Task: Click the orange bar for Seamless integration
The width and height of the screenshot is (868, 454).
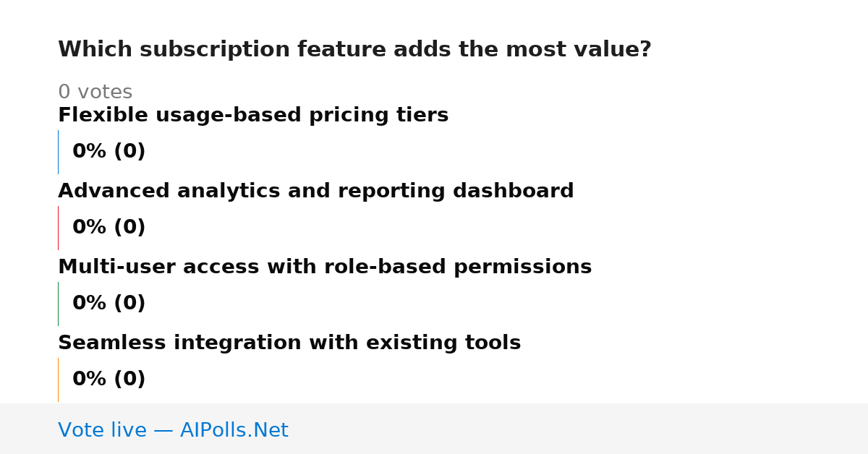Action: click(58, 380)
